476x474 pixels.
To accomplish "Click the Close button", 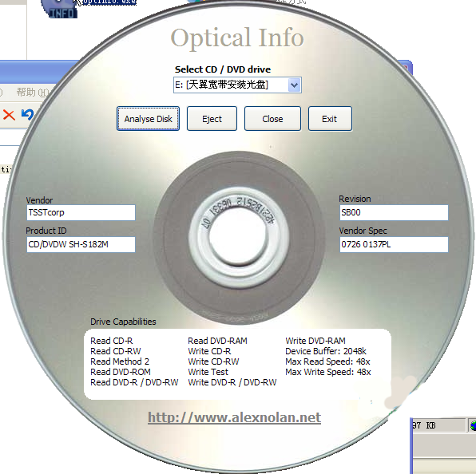I will pyautogui.click(x=272, y=119).
